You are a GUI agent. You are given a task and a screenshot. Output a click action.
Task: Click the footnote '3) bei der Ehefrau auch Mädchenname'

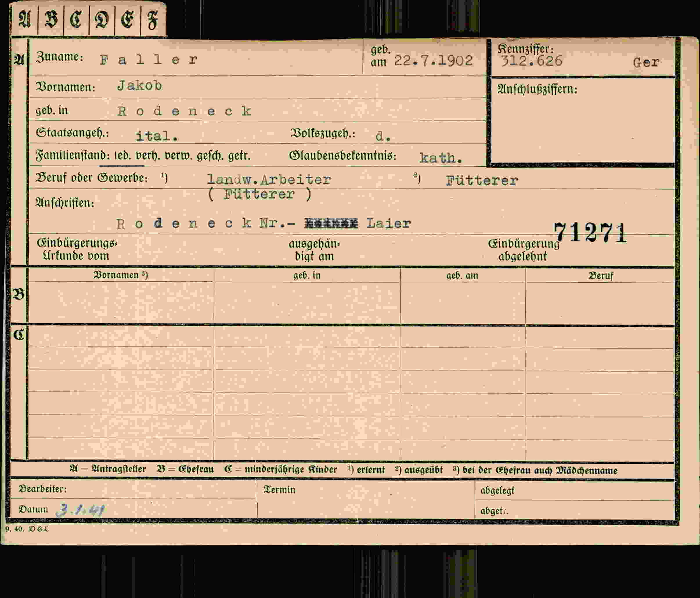[535, 470]
